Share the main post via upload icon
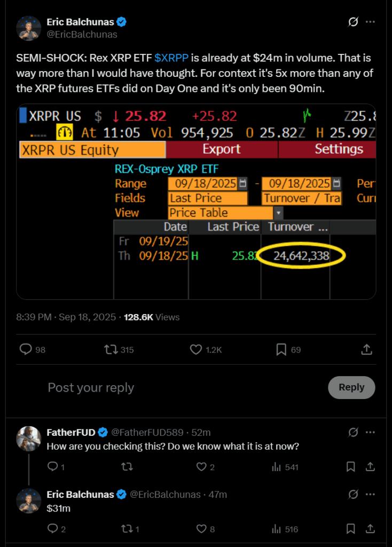 point(367,349)
